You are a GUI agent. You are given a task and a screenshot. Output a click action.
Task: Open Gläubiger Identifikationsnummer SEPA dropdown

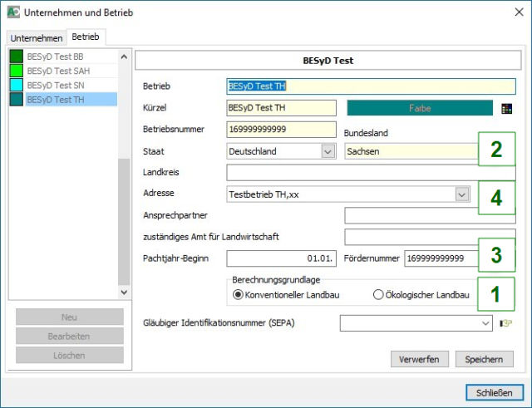485,322
